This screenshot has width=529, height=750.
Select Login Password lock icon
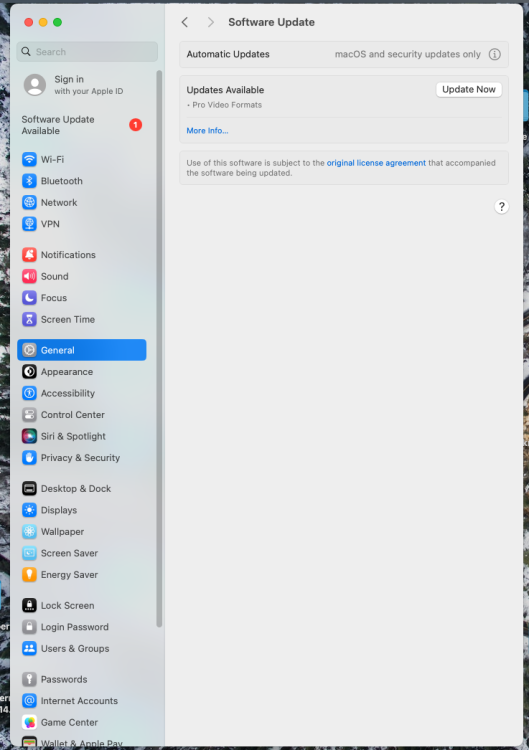(x=29, y=627)
